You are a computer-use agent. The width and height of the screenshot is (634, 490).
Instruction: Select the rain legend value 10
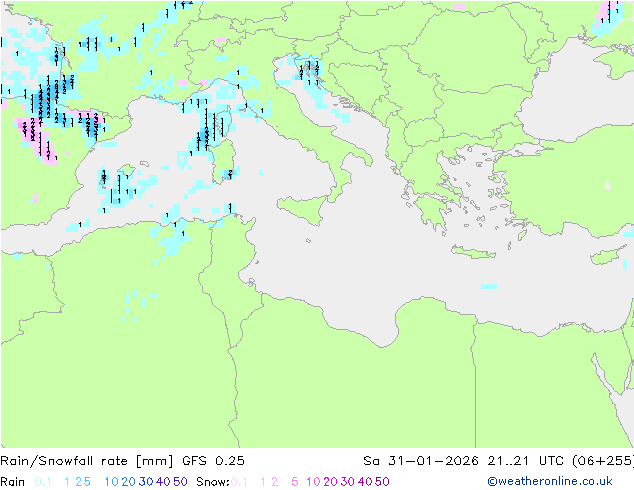point(111,482)
